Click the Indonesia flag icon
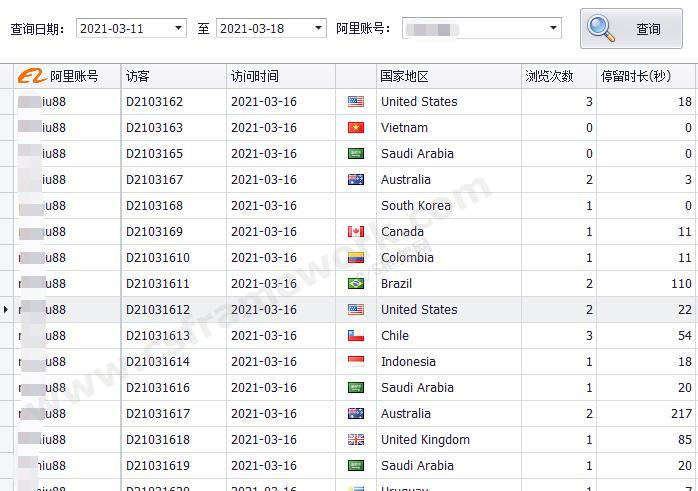The width and height of the screenshot is (698, 491). 355,362
